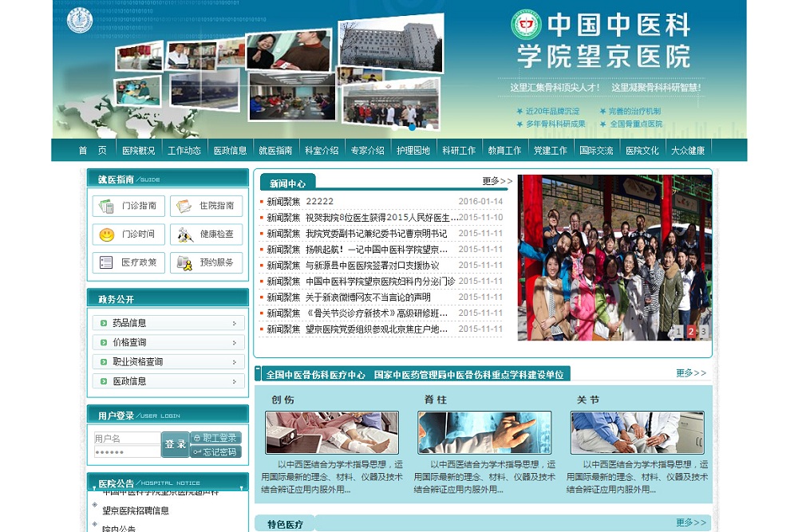Click the 新闻中心 tab header

pos(287,183)
